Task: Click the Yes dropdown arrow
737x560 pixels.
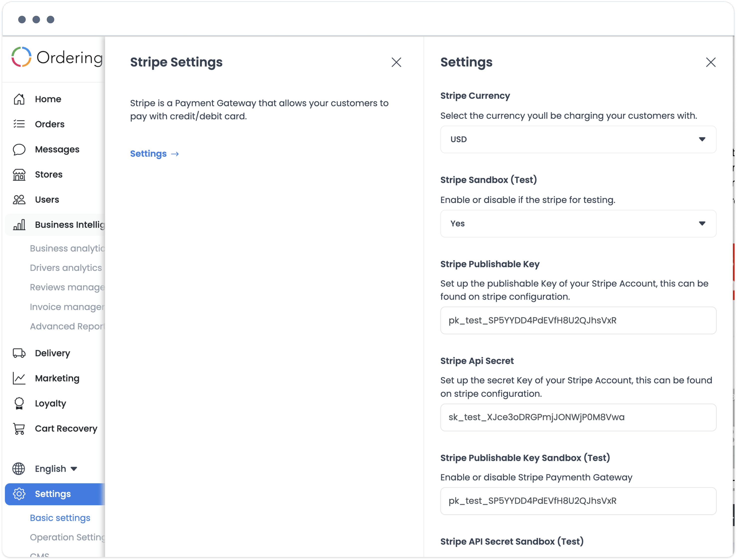Action: point(702,224)
